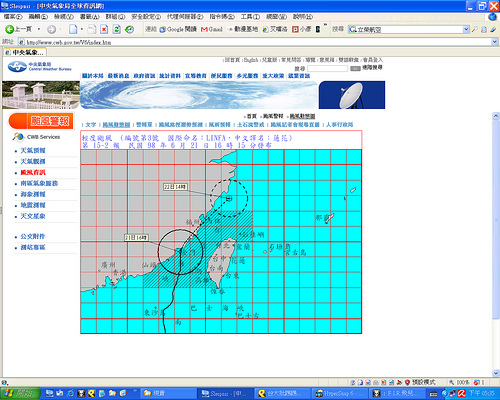Open the 檔案(F) menu
This screenshot has height=400, width=500.
tap(13, 17)
